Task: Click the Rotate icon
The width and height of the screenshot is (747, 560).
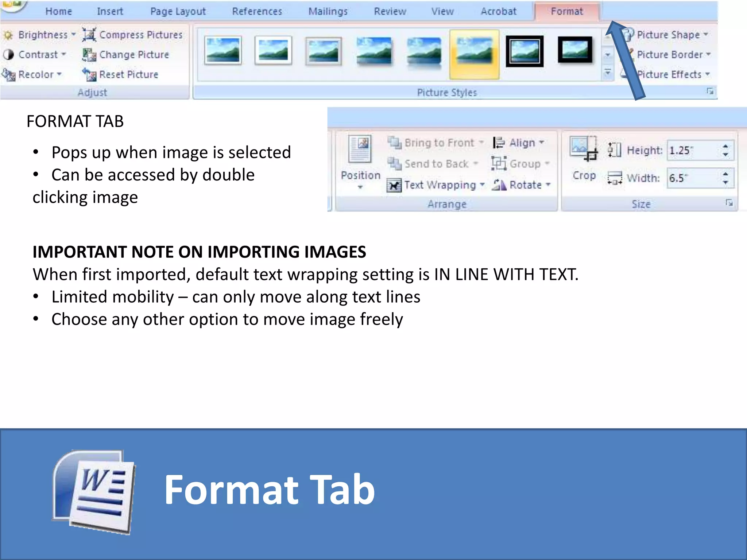Action: pyautogui.click(x=499, y=185)
